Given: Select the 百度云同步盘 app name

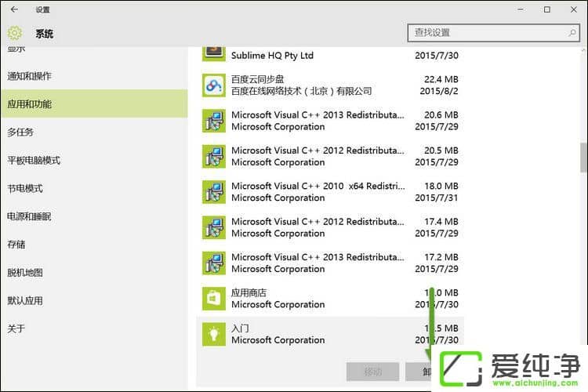Looking at the screenshot, I should [x=258, y=79].
